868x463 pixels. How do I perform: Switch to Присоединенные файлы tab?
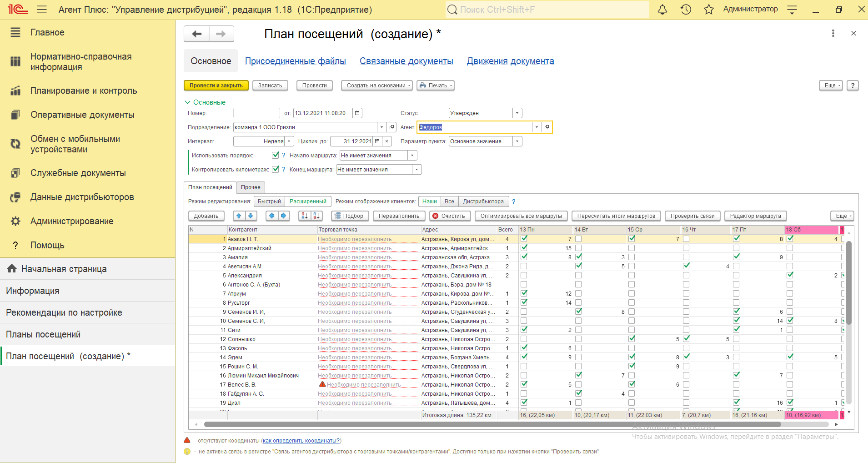pos(296,61)
